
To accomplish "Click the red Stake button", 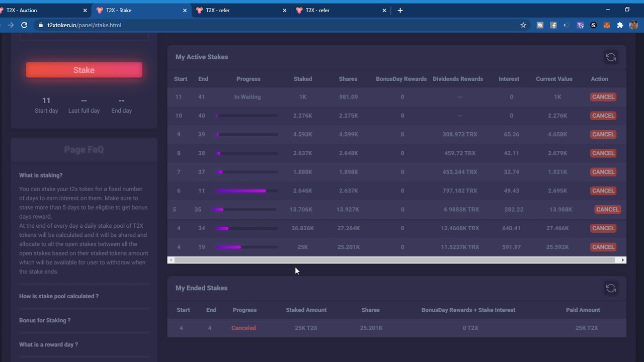I will click(x=84, y=70).
